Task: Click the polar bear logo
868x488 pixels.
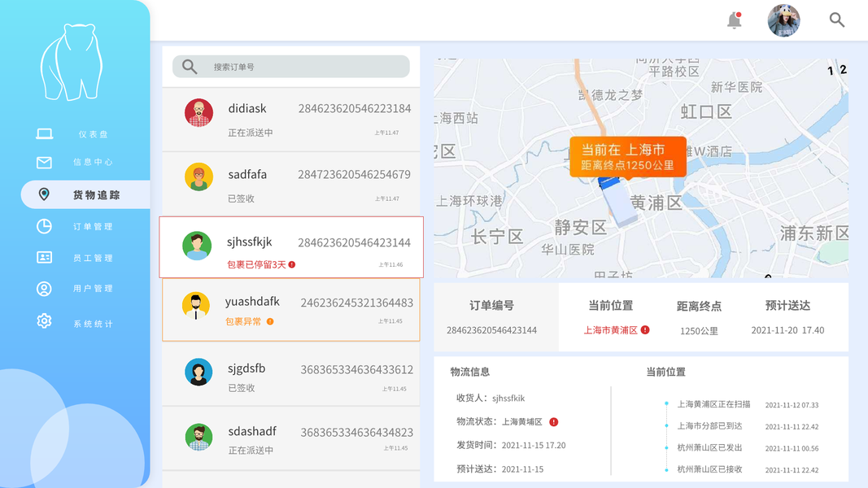Action: 72,62
